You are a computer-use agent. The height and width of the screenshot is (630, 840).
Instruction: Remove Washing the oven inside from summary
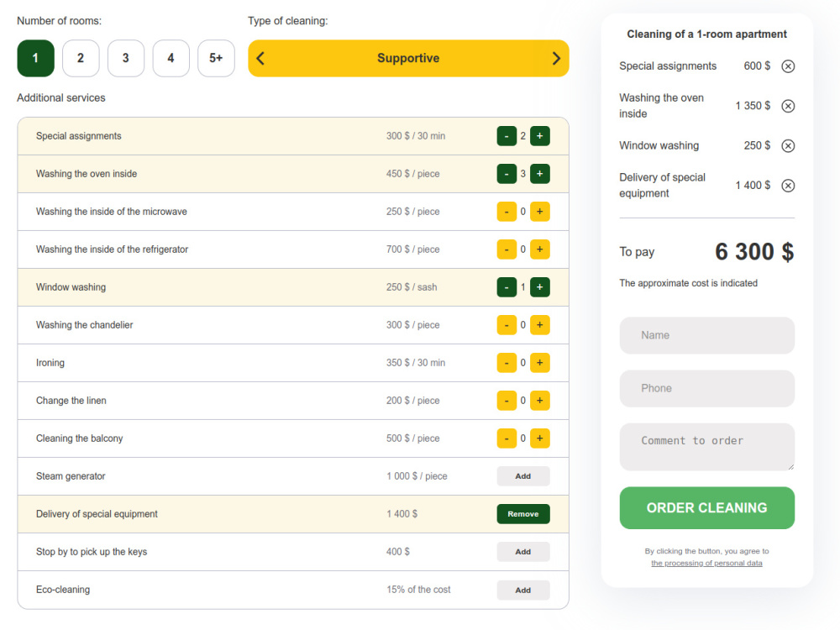[788, 106]
